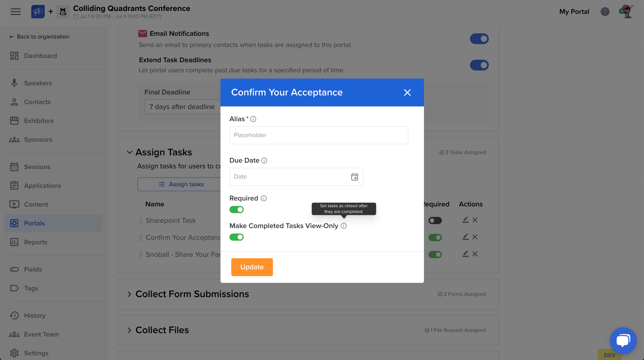Image resolution: width=644 pixels, height=360 pixels.
Task: Open the calendar icon in the Due Date field
Action: click(x=354, y=177)
